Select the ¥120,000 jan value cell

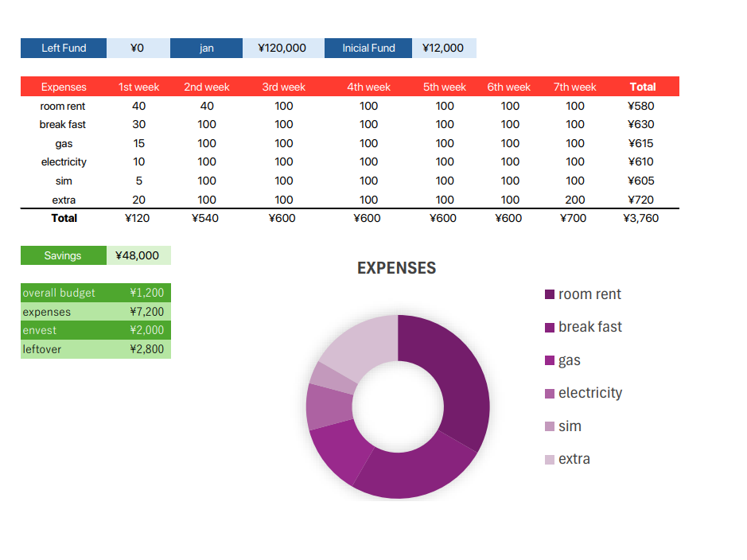(x=282, y=48)
